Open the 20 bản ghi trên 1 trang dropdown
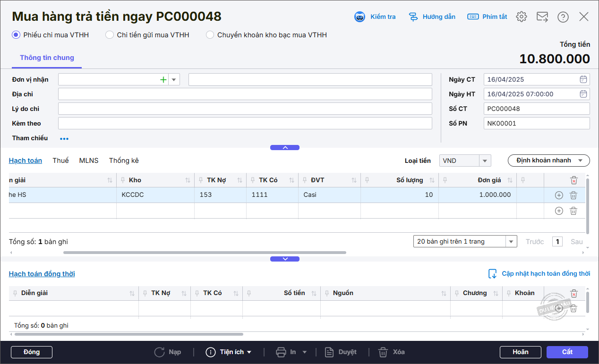 pyautogui.click(x=511, y=242)
